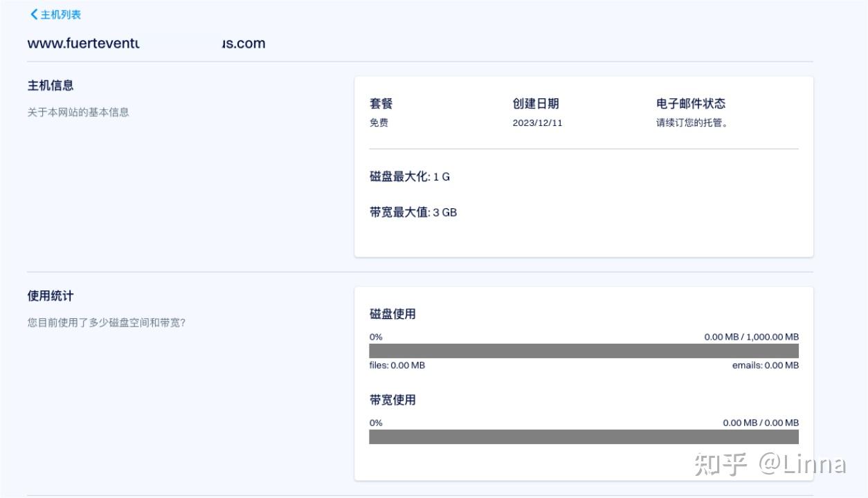The height and width of the screenshot is (498, 868).
Task: Click the 带宽使用 bandwidth heading
Action: pyautogui.click(x=392, y=400)
